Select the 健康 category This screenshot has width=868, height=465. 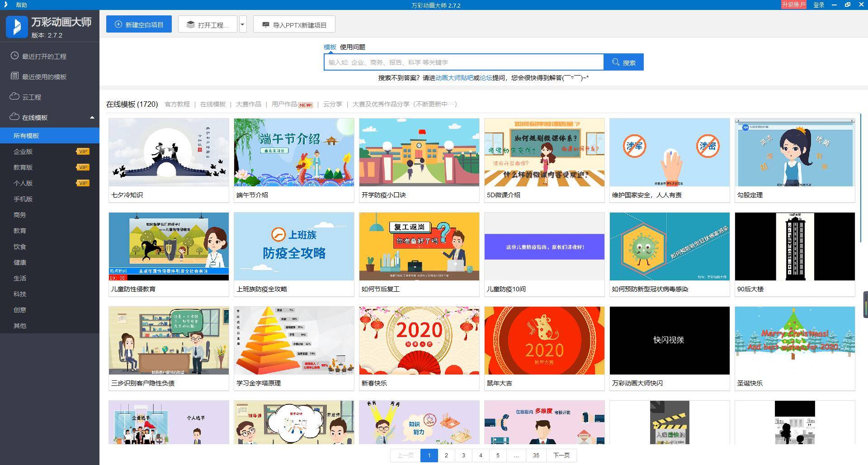tap(20, 262)
